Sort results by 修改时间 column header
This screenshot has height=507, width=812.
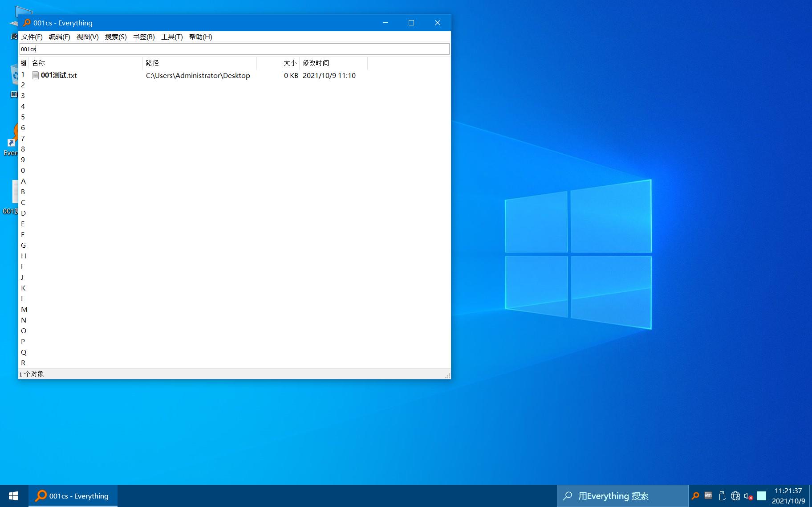point(333,63)
